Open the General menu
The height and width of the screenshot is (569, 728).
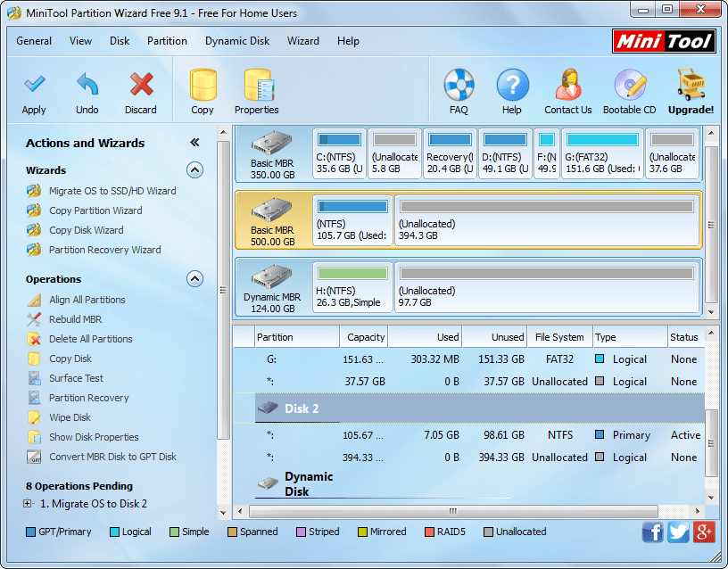[34, 41]
